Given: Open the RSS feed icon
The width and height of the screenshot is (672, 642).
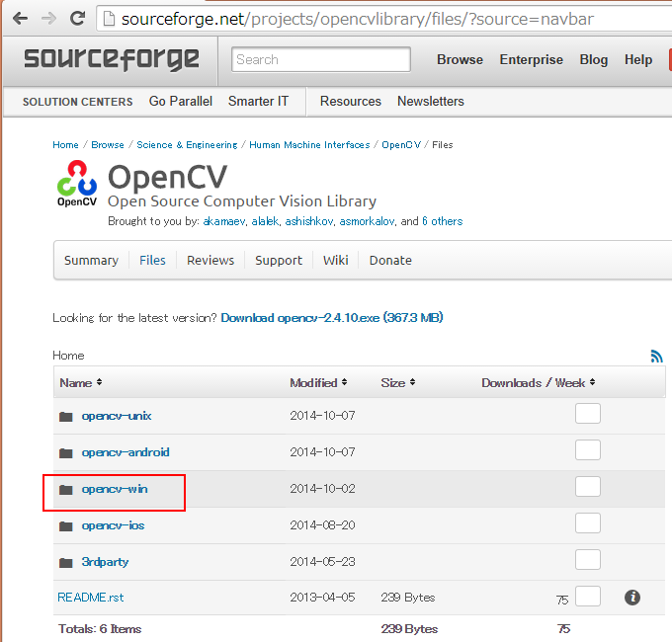Looking at the screenshot, I should click(x=656, y=356).
